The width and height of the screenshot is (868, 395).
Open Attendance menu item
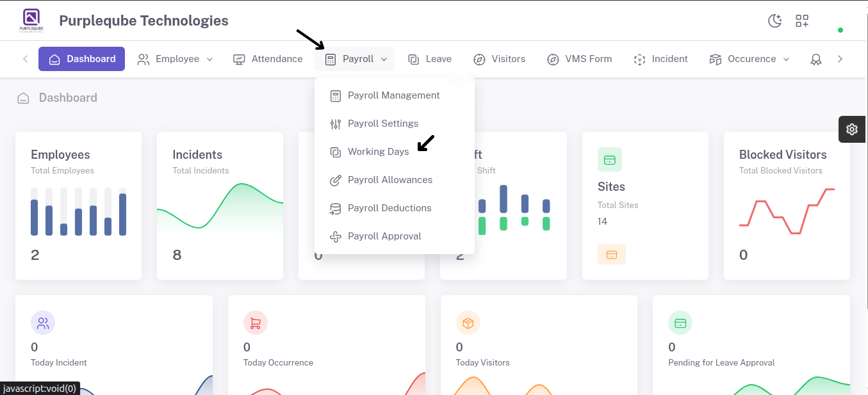268,59
